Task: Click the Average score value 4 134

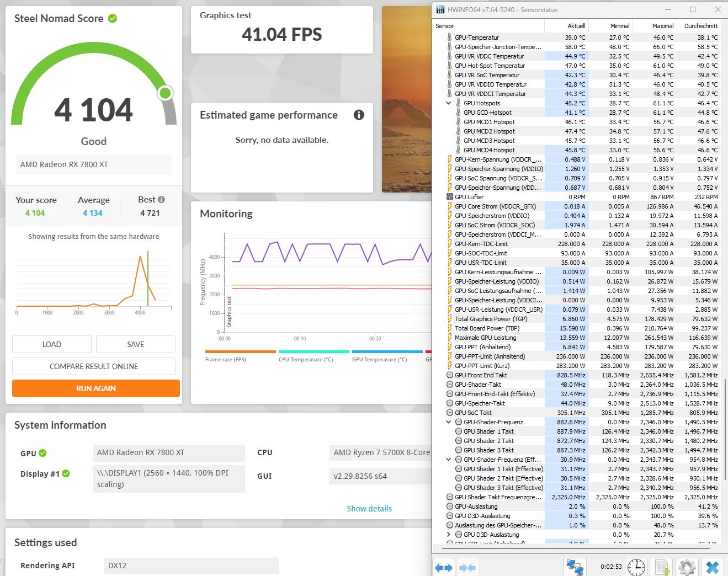Action: [x=93, y=213]
